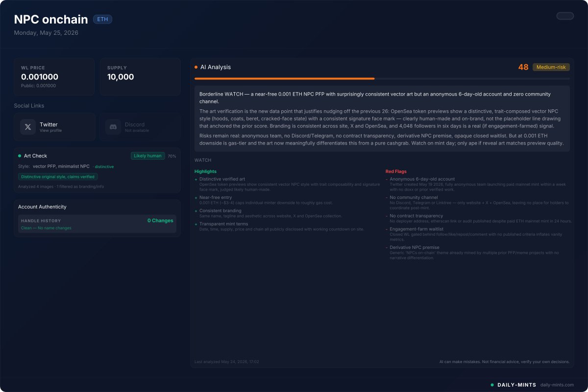This screenshot has height=392, width=588.
Task: Open the Twitter View profile card
Action: click(x=55, y=127)
